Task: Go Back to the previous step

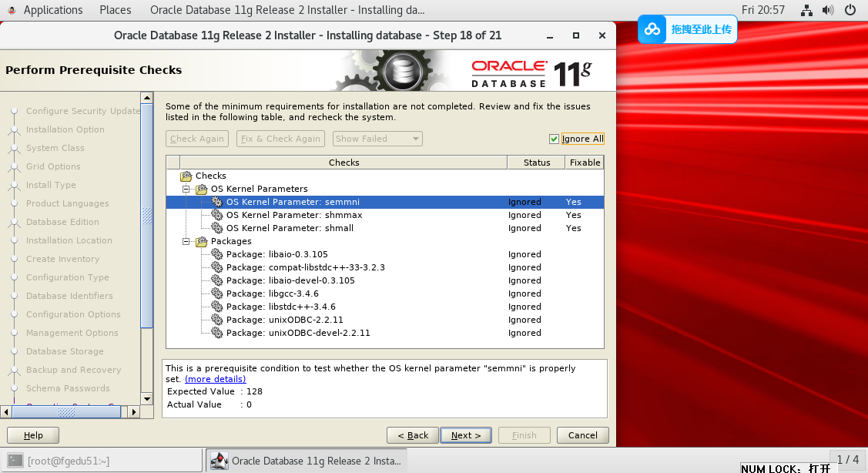Action: [412, 435]
